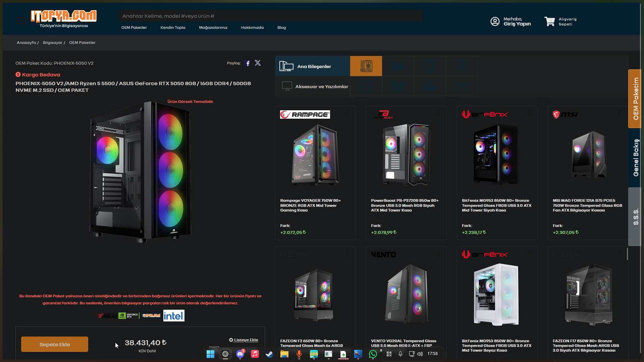Open the hamburger menu beside the logo

click(20, 21)
